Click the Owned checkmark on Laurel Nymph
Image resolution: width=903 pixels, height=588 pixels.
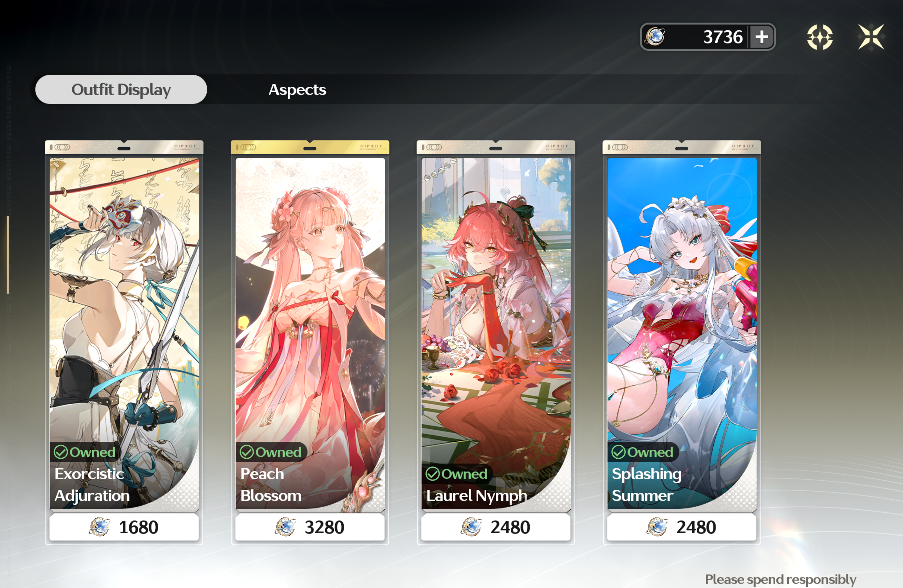click(433, 474)
